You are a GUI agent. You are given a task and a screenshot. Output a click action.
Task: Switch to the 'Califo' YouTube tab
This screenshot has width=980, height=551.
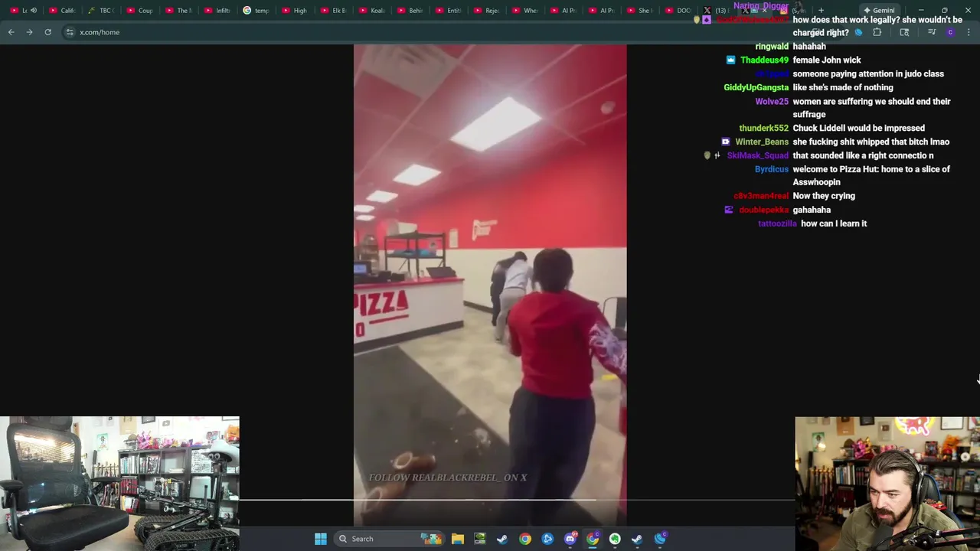pyautogui.click(x=62, y=11)
